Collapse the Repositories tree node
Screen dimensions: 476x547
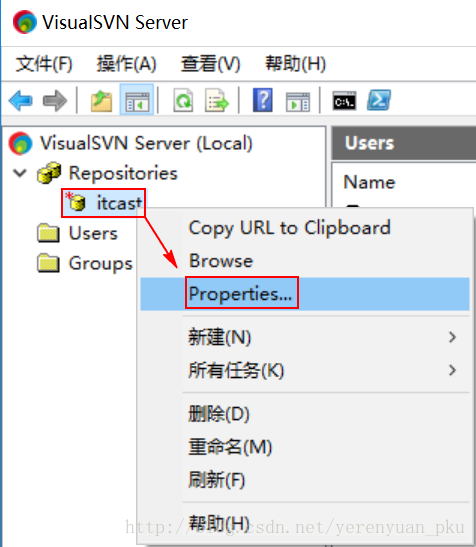20,173
